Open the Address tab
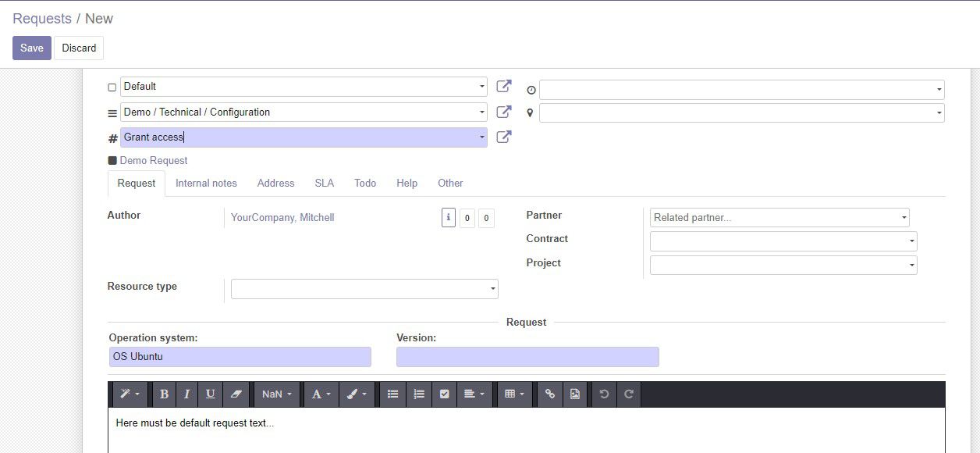 point(275,183)
